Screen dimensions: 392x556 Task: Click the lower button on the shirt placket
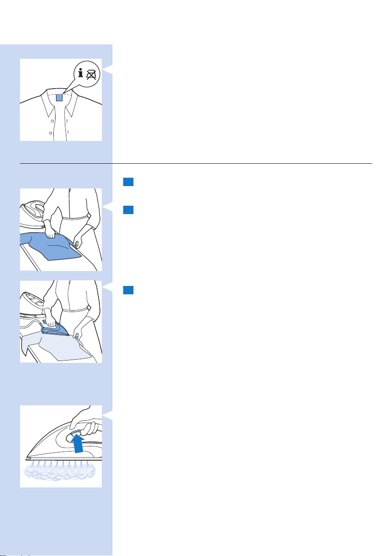[50, 133]
